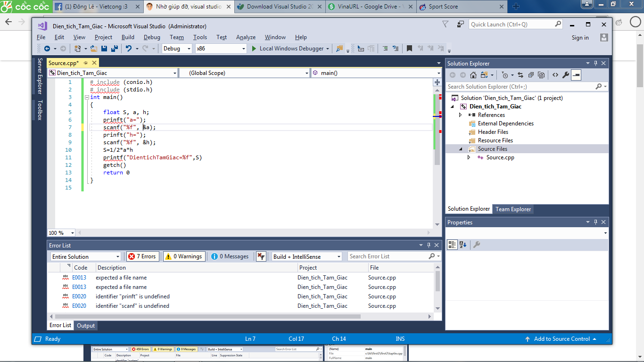Image resolution: width=644 pixels, height=362 pixels.
Task: Pin the Source.cpp tab
Action: pos(86,63)
